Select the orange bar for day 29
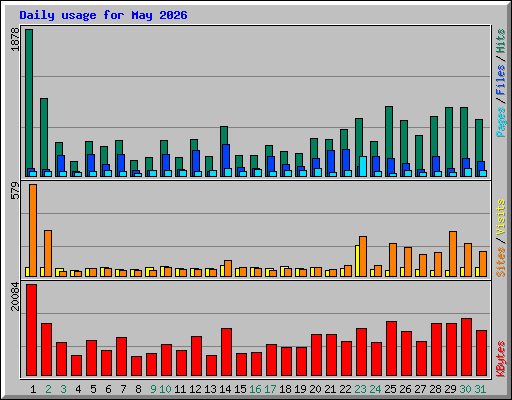 tap(453, 254)
